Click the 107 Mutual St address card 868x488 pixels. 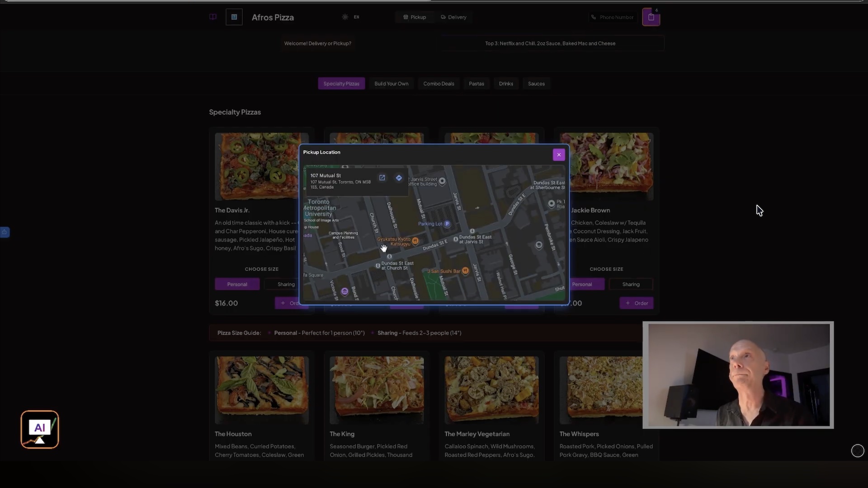coord(357,181)
